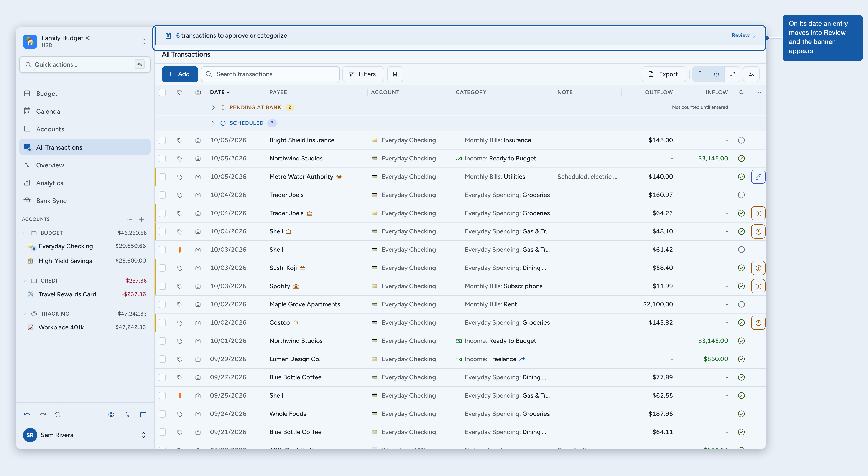
Task: Toggle the eye privacy visibility icon
Action: 111,415
